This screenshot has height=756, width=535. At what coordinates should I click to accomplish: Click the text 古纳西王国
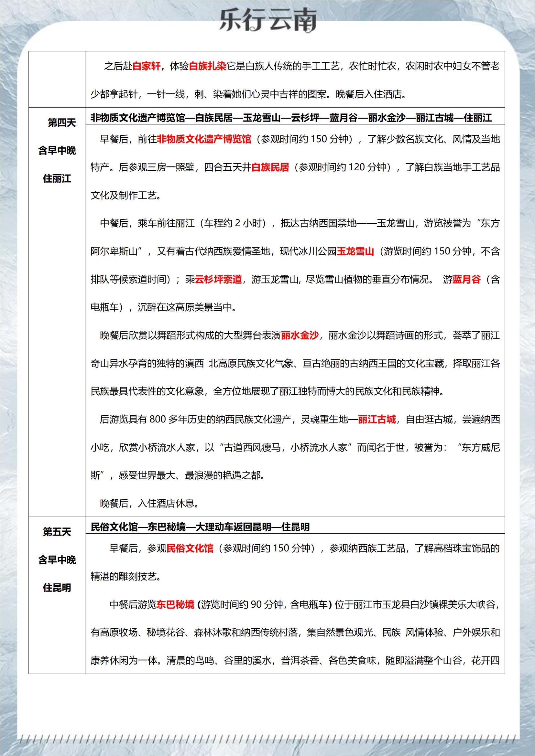click(x=373, y=363)
